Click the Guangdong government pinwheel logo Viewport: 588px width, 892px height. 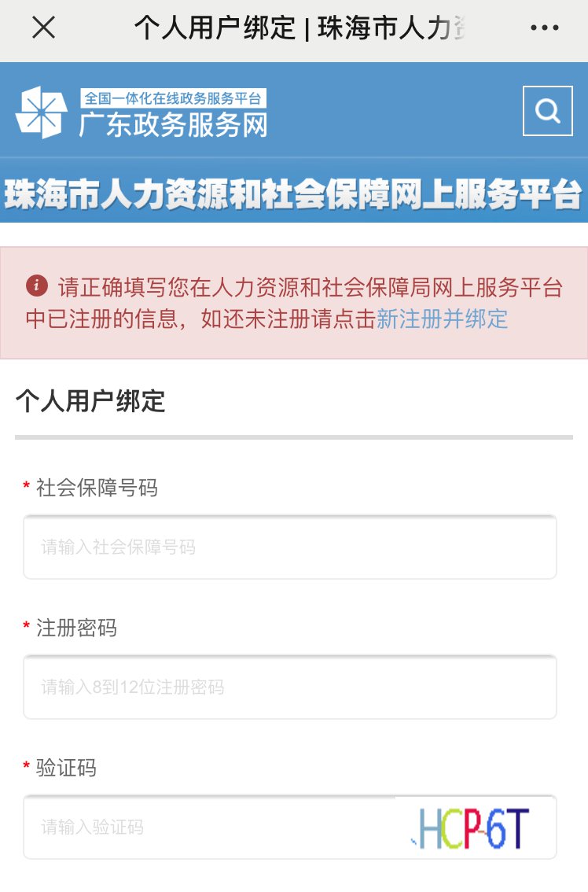41,112
